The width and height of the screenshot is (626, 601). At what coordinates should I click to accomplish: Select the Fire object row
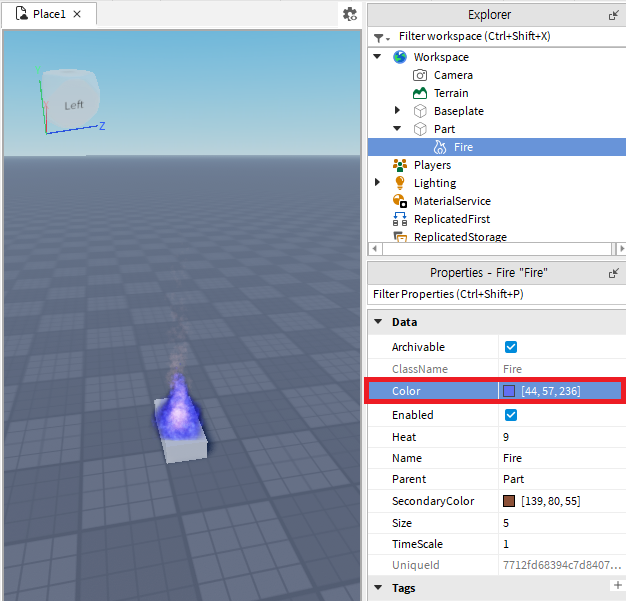pyautogui.click(x=497, y=147)
